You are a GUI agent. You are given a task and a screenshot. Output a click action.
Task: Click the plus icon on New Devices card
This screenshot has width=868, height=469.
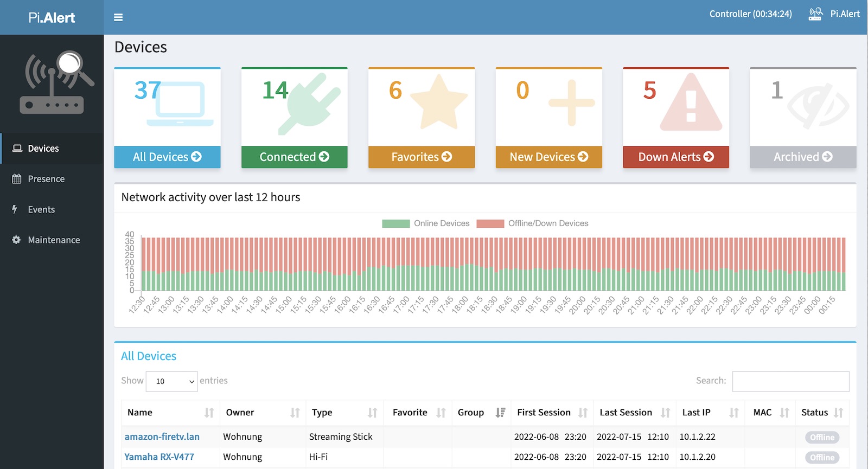[571, 102]
